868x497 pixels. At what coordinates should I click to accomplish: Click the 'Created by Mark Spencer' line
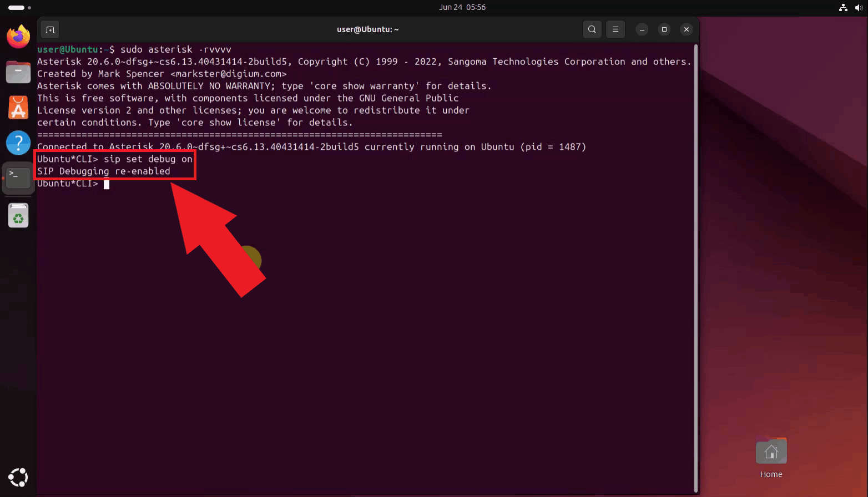pyautogui.click(x=162, y=74)
